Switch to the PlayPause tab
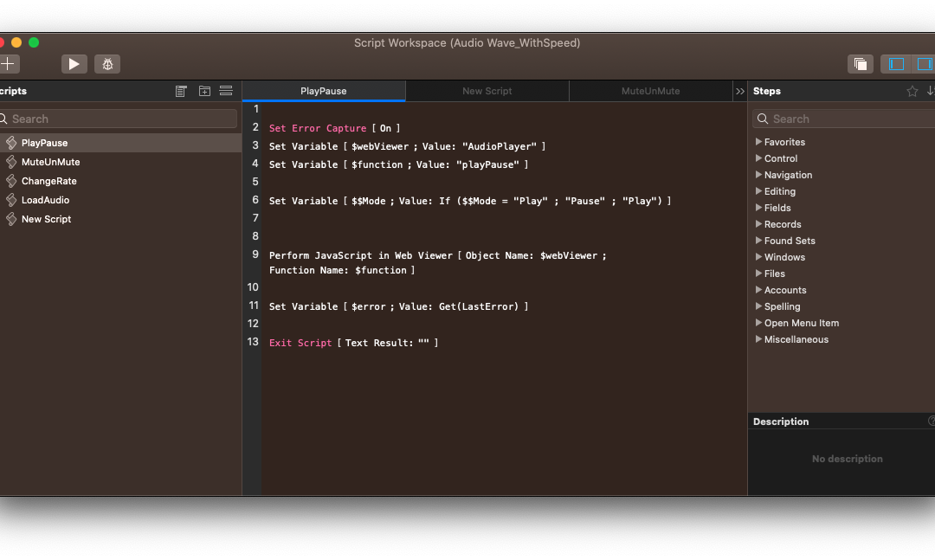 (x=323, y=91)
